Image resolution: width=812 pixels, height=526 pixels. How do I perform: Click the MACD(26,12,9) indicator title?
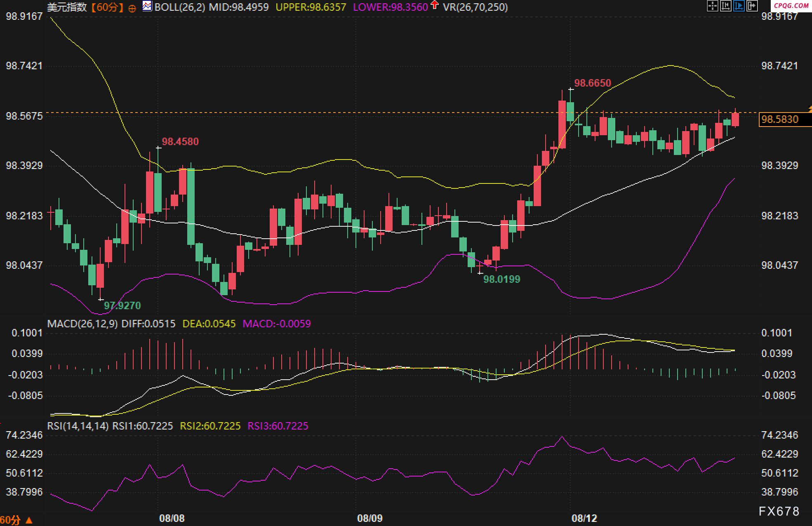click(x=82, y=324)
